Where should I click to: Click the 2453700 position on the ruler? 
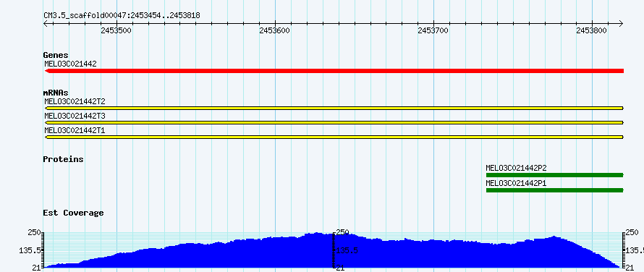click(433, 30)
